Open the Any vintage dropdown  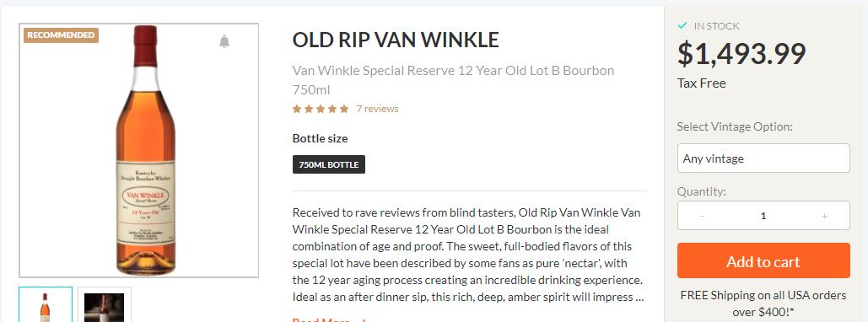click(763, 158)
